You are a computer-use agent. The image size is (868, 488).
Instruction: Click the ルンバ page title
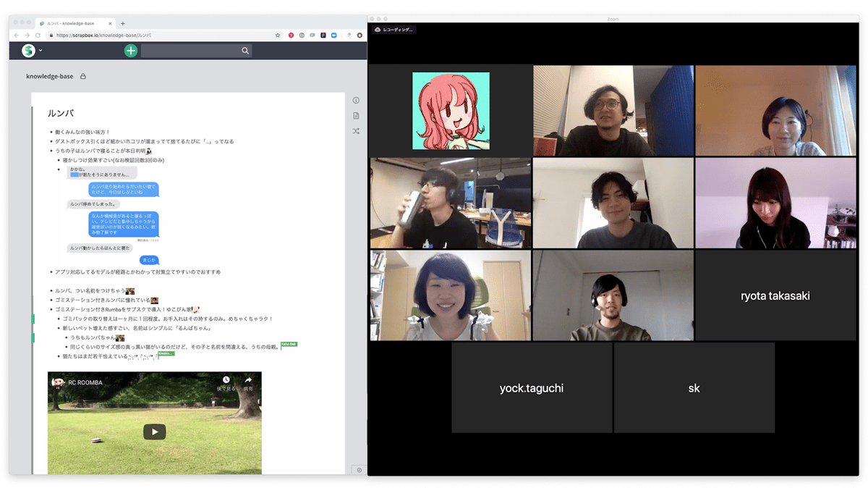click(x=61, y=114)
